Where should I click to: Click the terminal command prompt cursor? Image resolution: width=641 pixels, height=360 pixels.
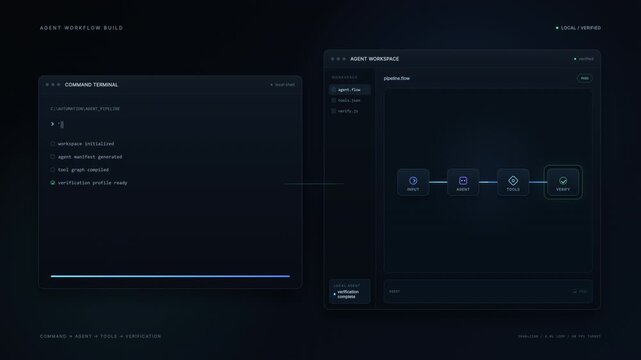point(62,124)
